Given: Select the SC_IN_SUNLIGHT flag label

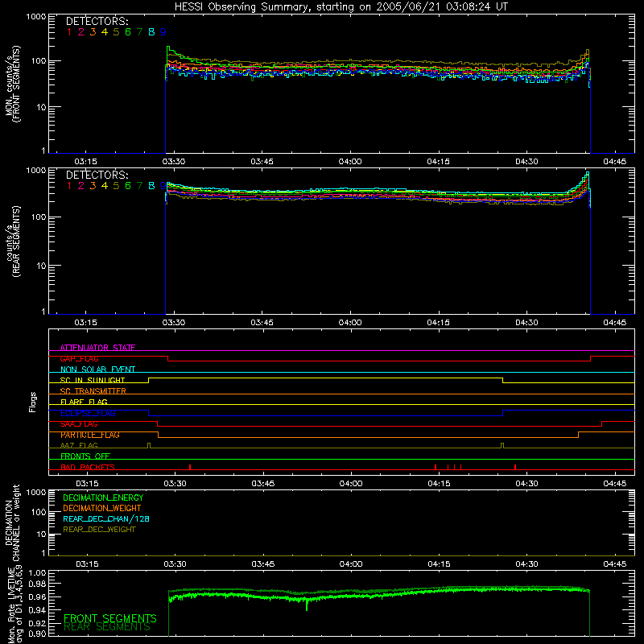Looking at the screenshot, I should [93, 380].
